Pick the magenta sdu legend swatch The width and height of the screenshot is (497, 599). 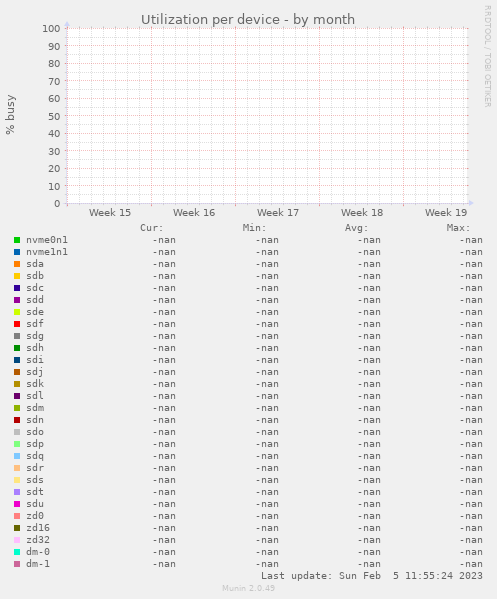(17, 504)
